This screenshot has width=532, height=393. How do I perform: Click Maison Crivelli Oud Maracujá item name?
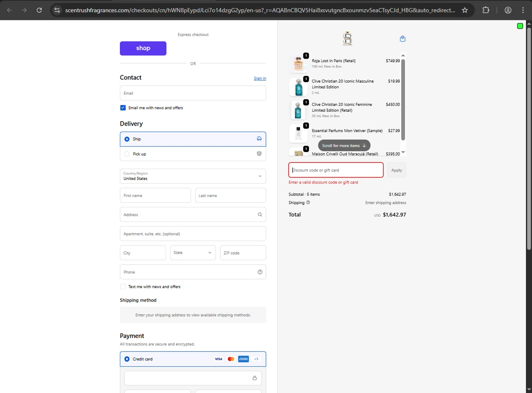pyautogui.click(x=345, y=154)
